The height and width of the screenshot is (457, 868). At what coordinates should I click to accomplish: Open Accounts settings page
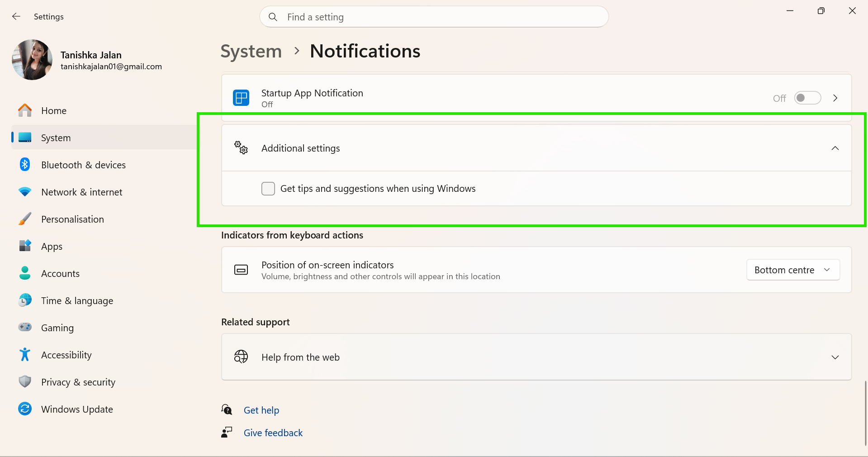104,273
